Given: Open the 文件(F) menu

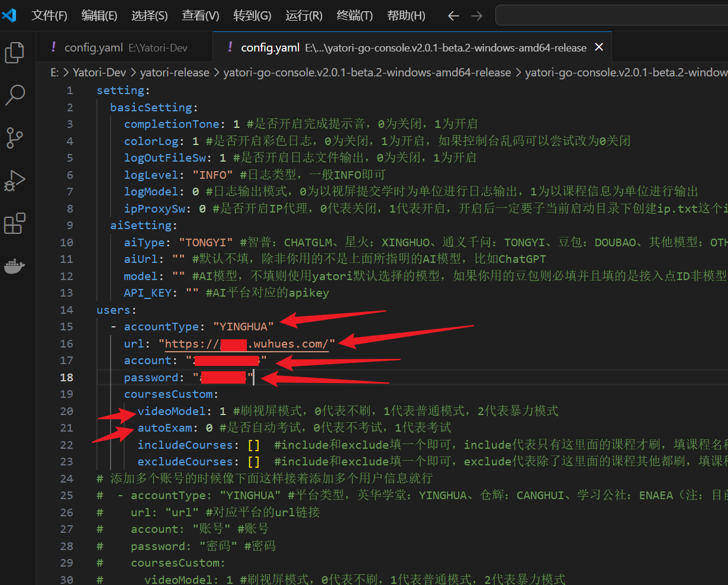Looking at the screenshot, I should click(49, 16).
